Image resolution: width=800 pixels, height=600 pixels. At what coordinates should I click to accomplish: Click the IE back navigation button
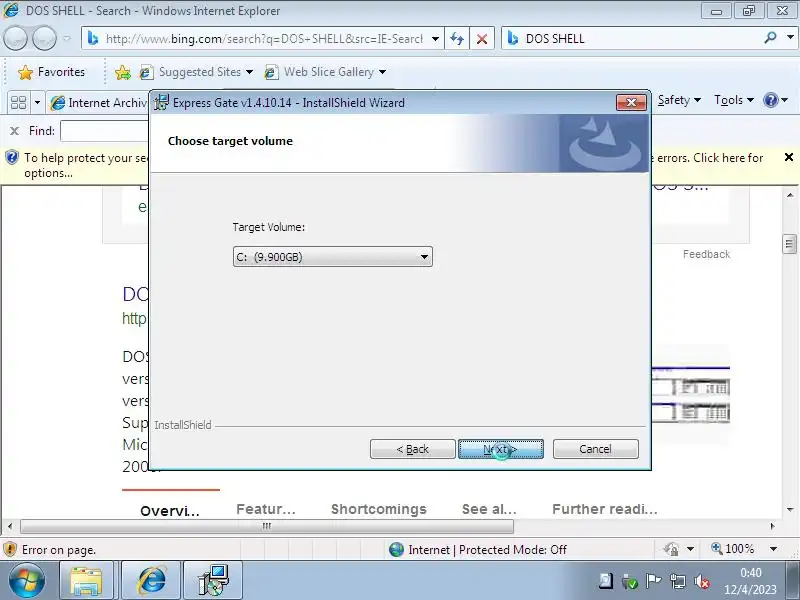coord(15,38)
